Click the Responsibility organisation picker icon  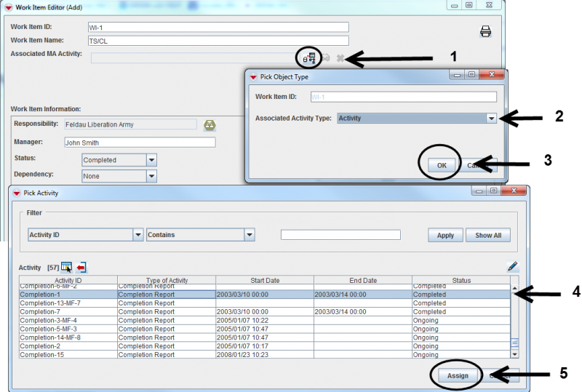tap(210, 125)
